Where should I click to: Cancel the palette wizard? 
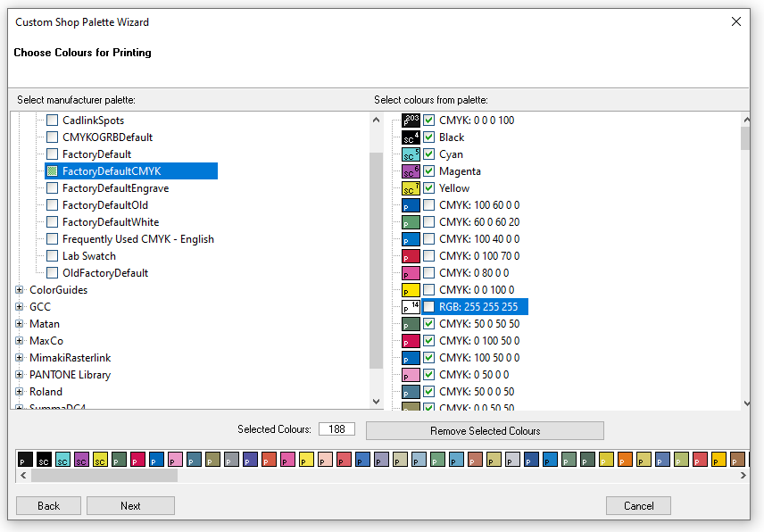pyautogui.click(x=638, y=506)
